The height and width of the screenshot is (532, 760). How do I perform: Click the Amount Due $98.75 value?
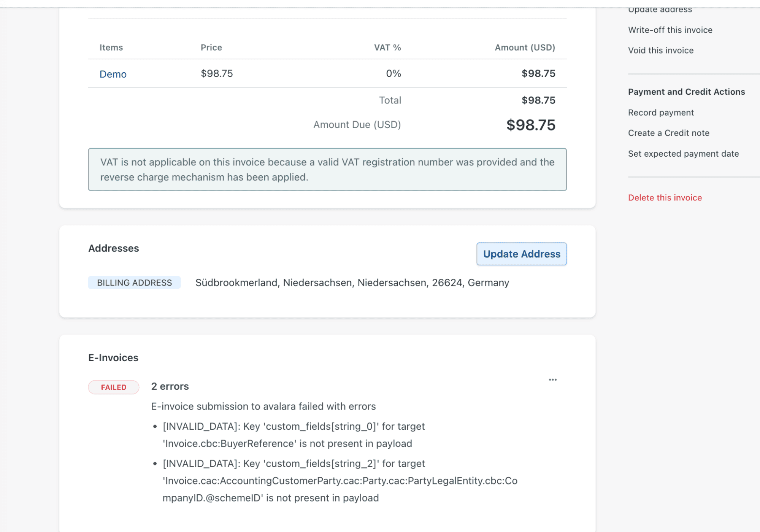[530, 125]
